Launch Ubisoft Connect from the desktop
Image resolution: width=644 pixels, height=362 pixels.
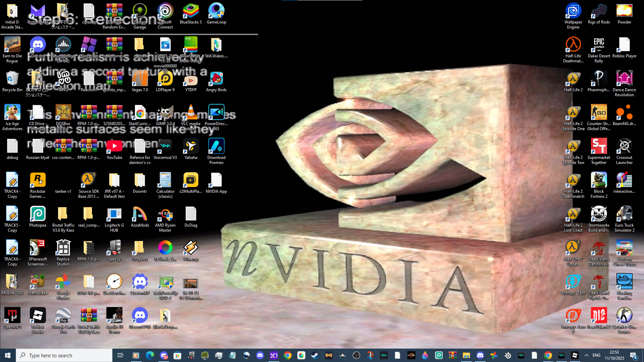(x=165, y=13)
